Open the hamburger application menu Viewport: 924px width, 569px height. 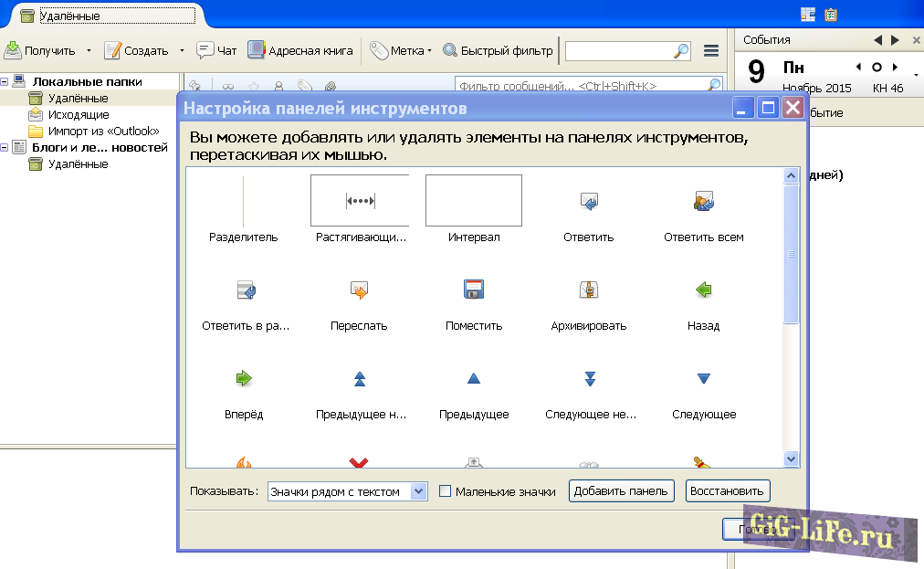[711, 51]
